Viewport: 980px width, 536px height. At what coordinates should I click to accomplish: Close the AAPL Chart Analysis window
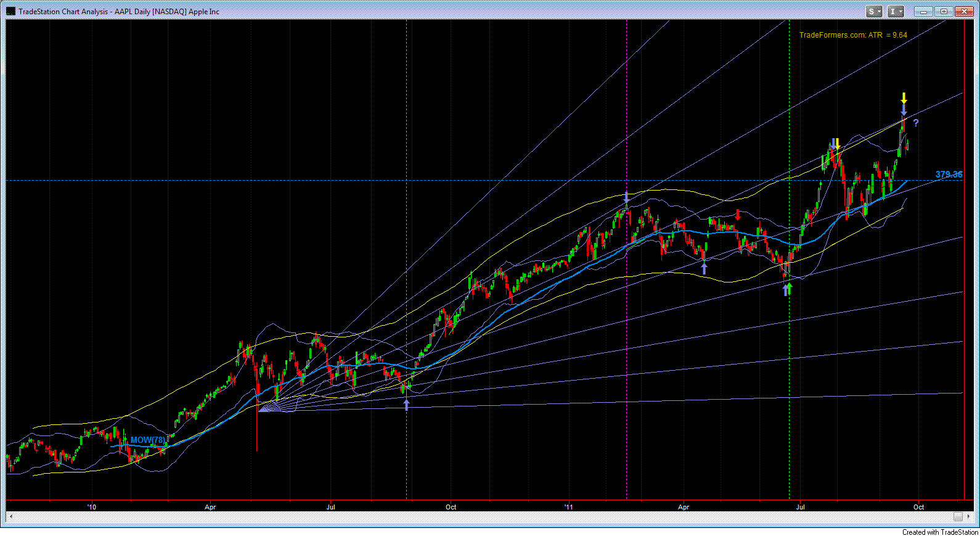963,11
